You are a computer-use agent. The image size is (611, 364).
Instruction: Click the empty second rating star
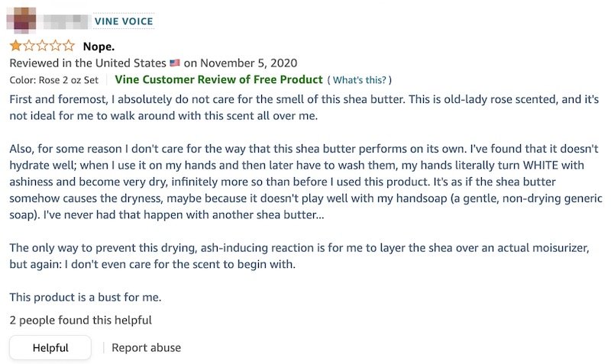click(x=29, y=46)
